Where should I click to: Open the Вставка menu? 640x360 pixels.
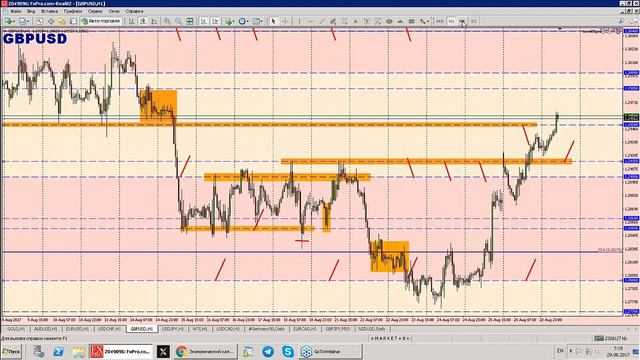tap(49, 11)
